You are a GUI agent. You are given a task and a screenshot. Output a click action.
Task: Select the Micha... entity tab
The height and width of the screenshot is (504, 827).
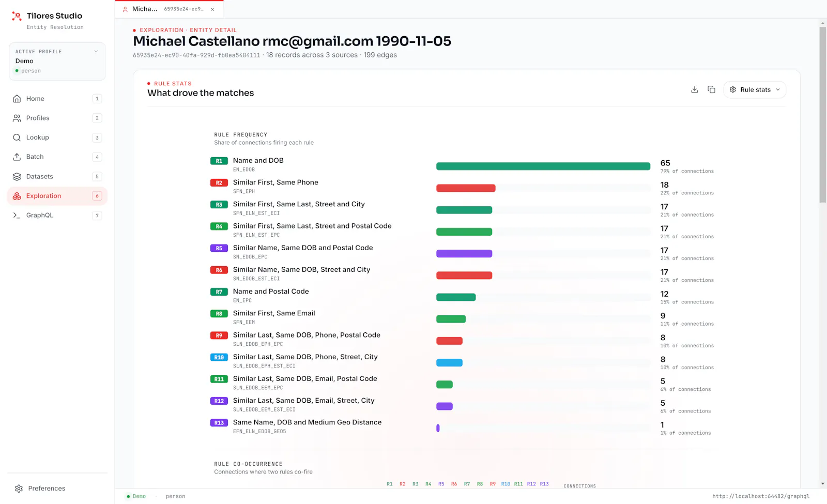pyautogui.click(x=163, y=9)
